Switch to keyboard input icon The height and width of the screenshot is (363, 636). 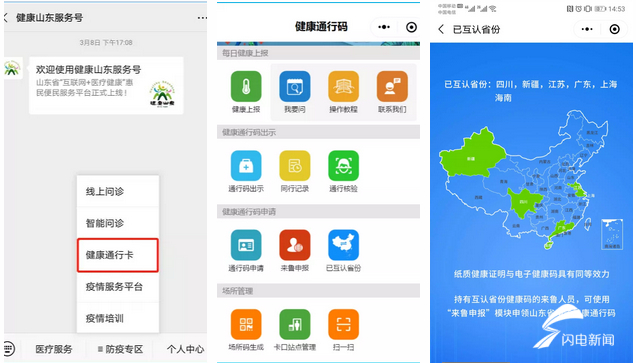(9, 348)
